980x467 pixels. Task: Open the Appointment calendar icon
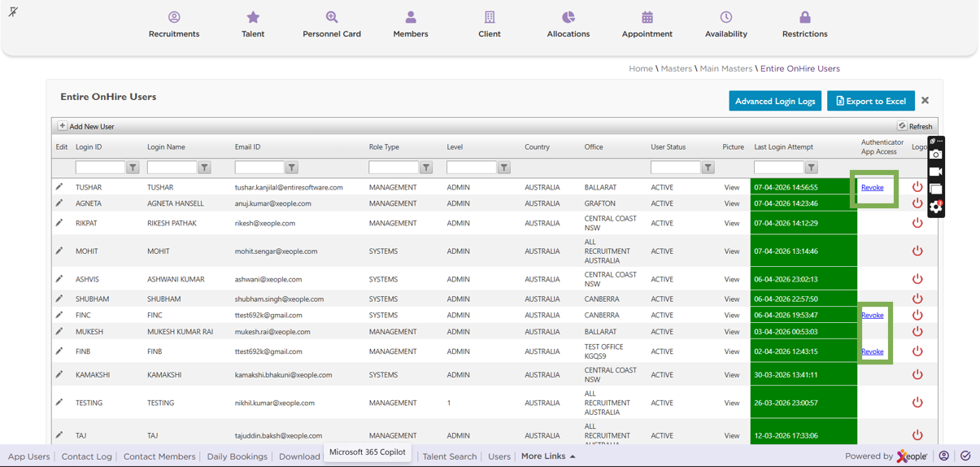(x=647, y=17)
